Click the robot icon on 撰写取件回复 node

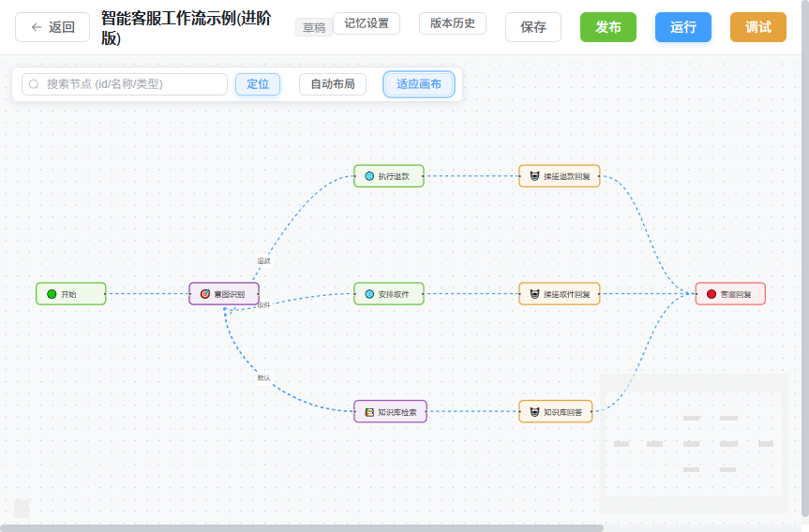(x=534, y=294)
